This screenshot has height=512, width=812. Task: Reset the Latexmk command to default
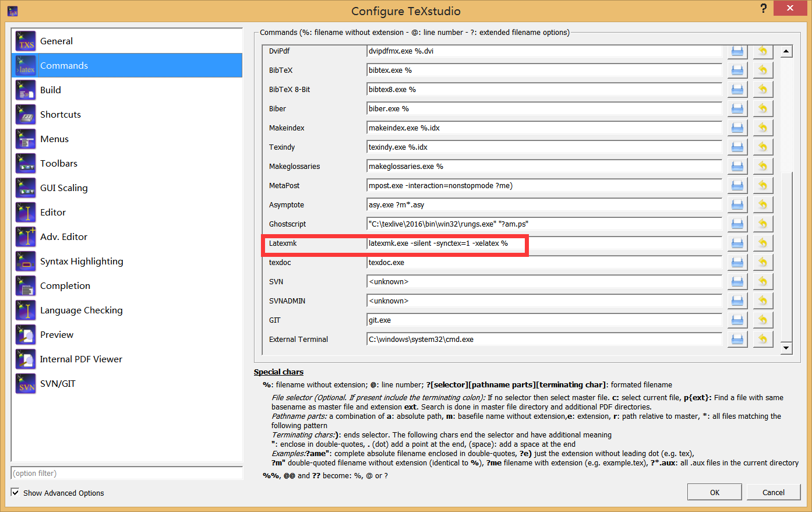point(762,243)
